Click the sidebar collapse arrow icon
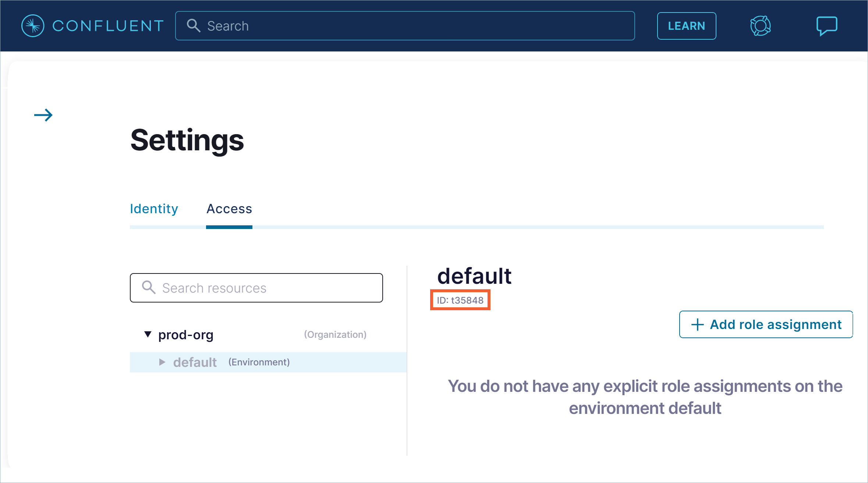868x483 pixels. (43, 115)
